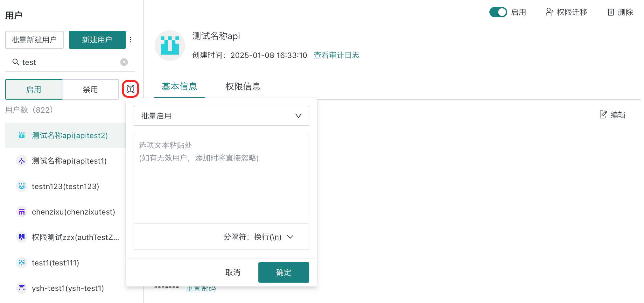
Task: Click the 确定 confirm button
Action: [283, 272]
